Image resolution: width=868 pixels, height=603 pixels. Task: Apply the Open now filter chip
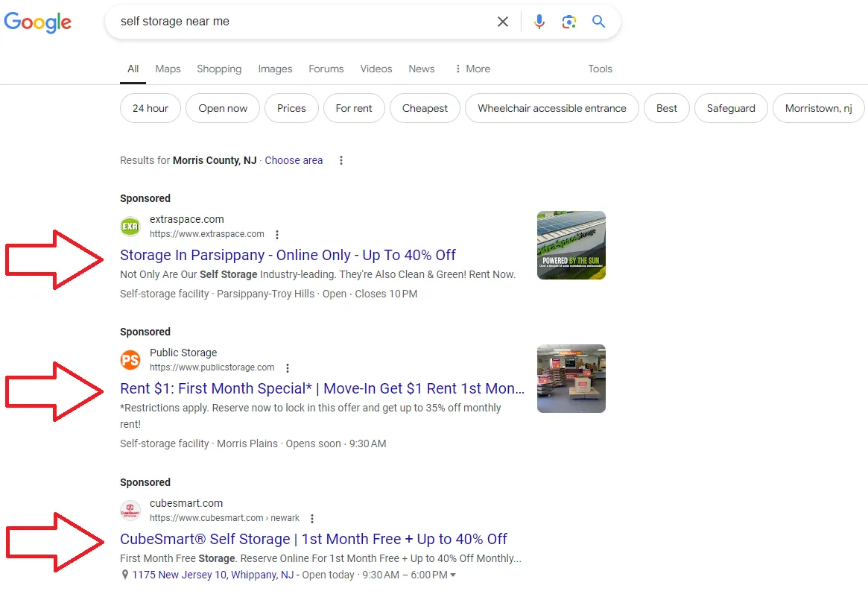pyautogui.click(x=223, y=109)
